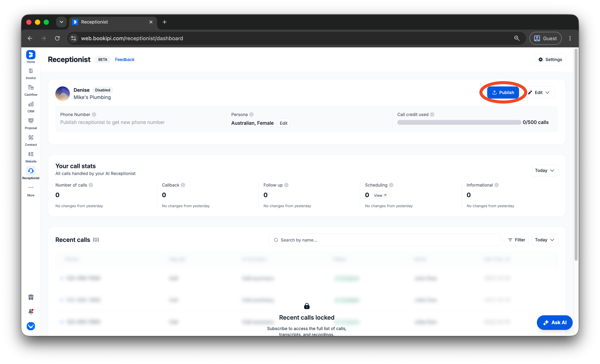Open Ask AI assistant
The image size is (600, 364).
coord(554,323)
